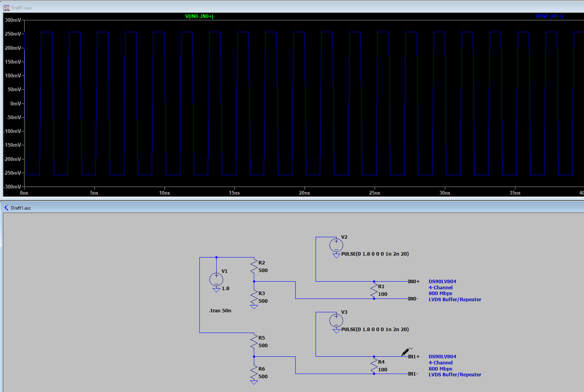
Task: Click the Draft1.asc schematic window icon
Action: point(7,208)
